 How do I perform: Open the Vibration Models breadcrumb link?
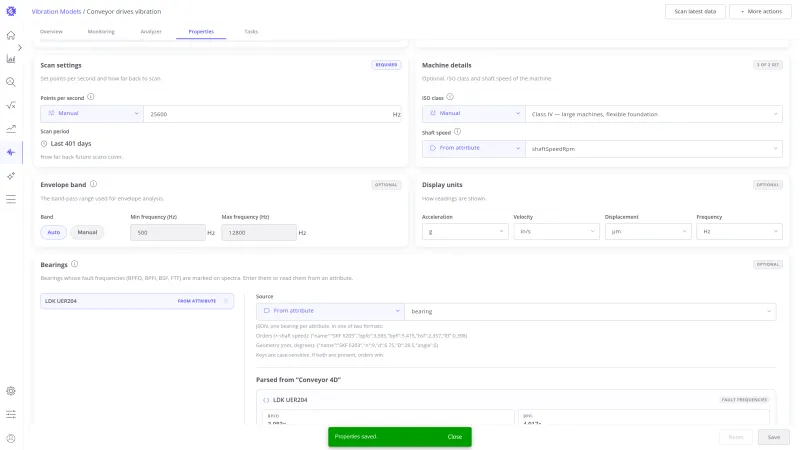[x=56, y=11]
